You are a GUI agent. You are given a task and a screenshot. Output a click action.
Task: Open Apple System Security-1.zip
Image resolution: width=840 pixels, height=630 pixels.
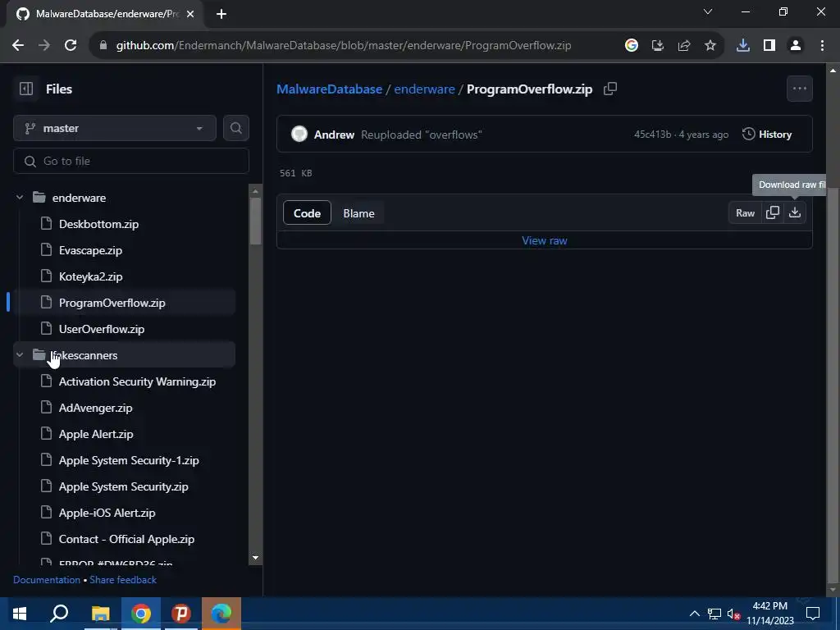(x=129, y=460)
